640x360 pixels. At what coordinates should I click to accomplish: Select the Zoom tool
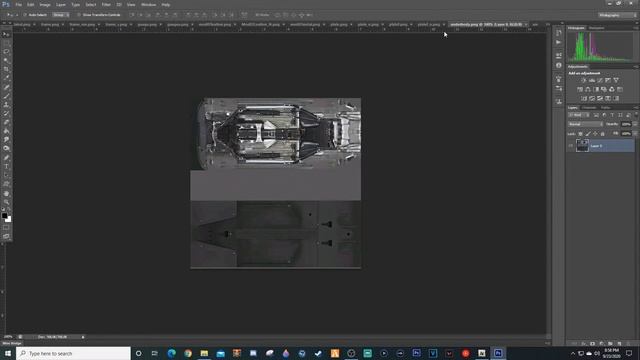point(6,202)
